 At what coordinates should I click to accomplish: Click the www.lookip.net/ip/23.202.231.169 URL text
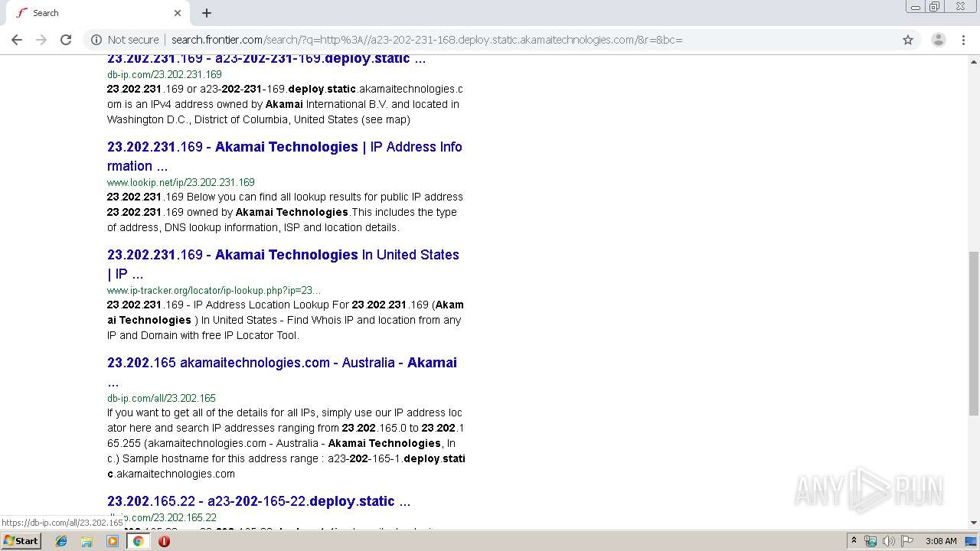tap(181, 182)
